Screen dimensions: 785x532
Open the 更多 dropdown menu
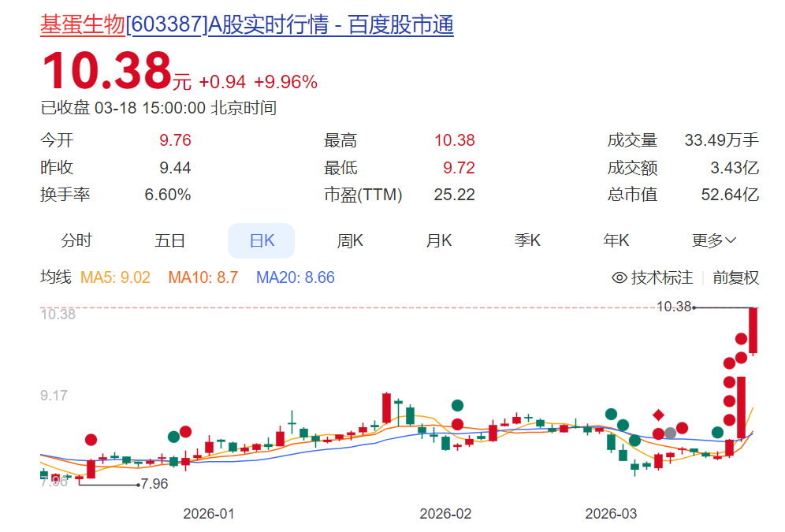click(709, 240)
